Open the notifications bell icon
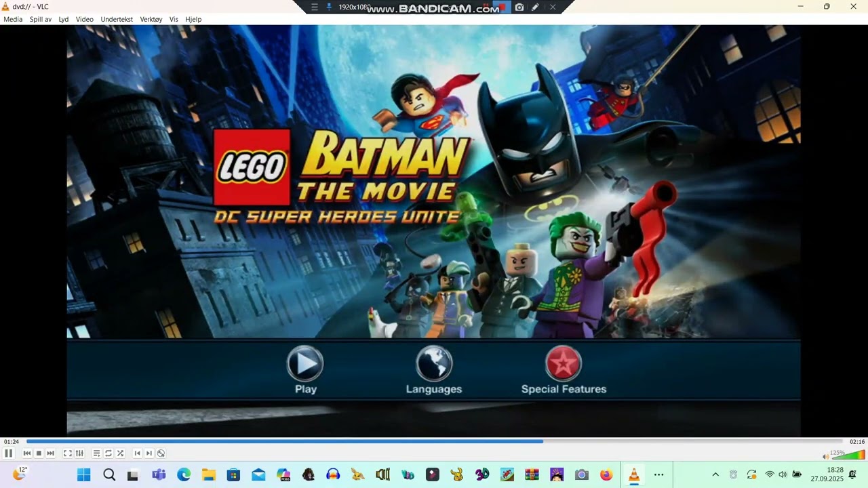This screenshot has width=868, height=488. point(852,474)
